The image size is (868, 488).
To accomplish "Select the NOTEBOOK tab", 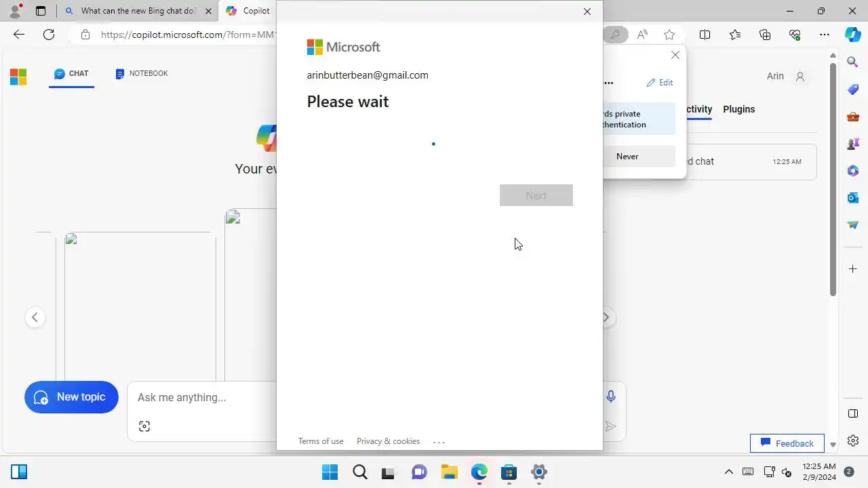I will pos(142,74).
